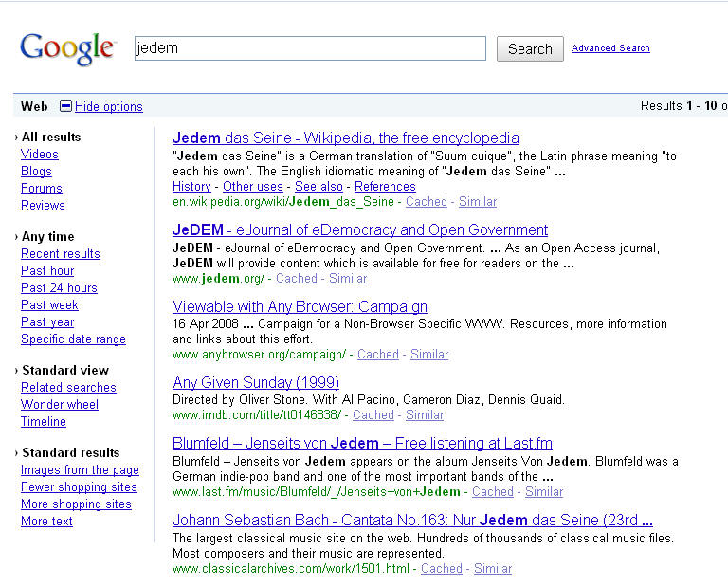Show More text in results
This screenshot has width=728, height=587.
coord(46,522)
